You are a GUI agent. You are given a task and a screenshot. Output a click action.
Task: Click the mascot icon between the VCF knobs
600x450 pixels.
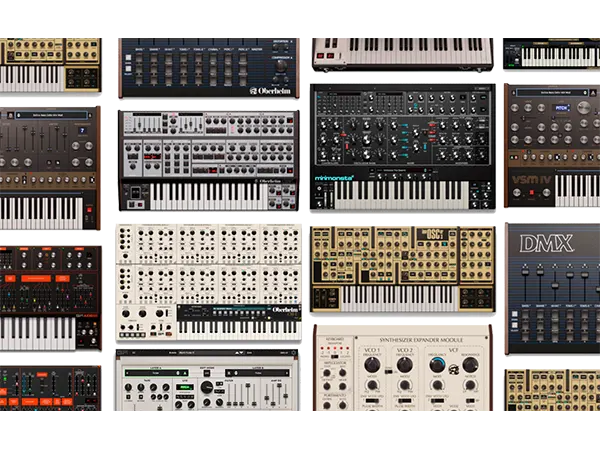point(453,369)
